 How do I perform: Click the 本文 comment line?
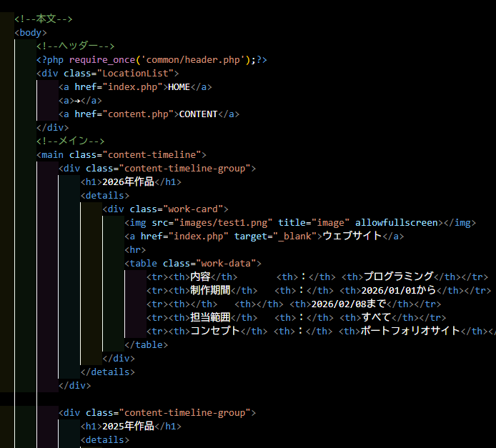44,19
